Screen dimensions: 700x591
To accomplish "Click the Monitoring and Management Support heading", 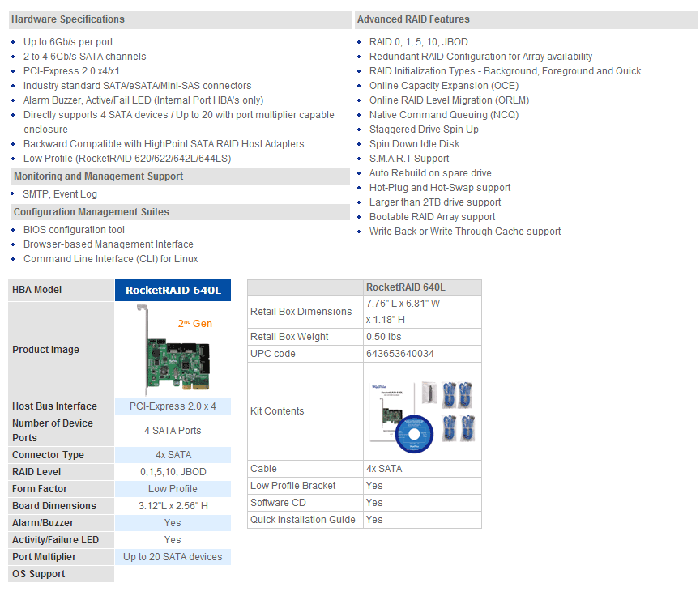I will [99, 176].
